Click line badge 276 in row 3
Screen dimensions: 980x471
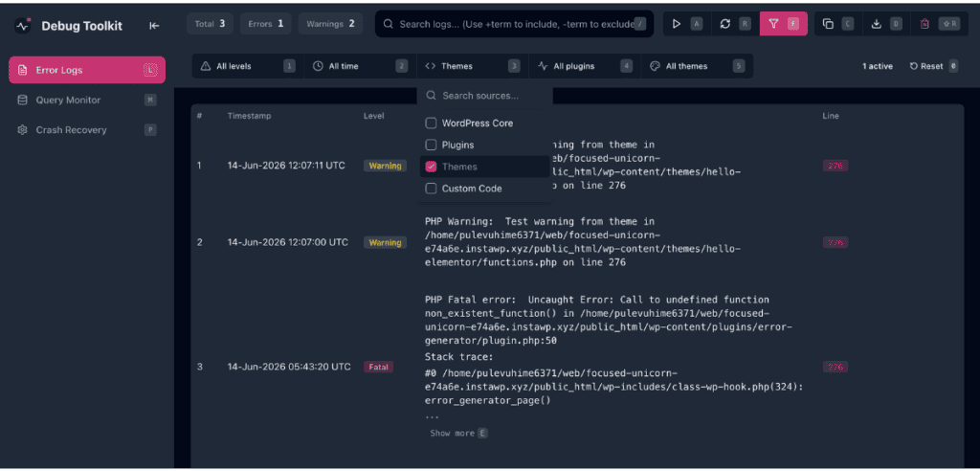[835, 367]
